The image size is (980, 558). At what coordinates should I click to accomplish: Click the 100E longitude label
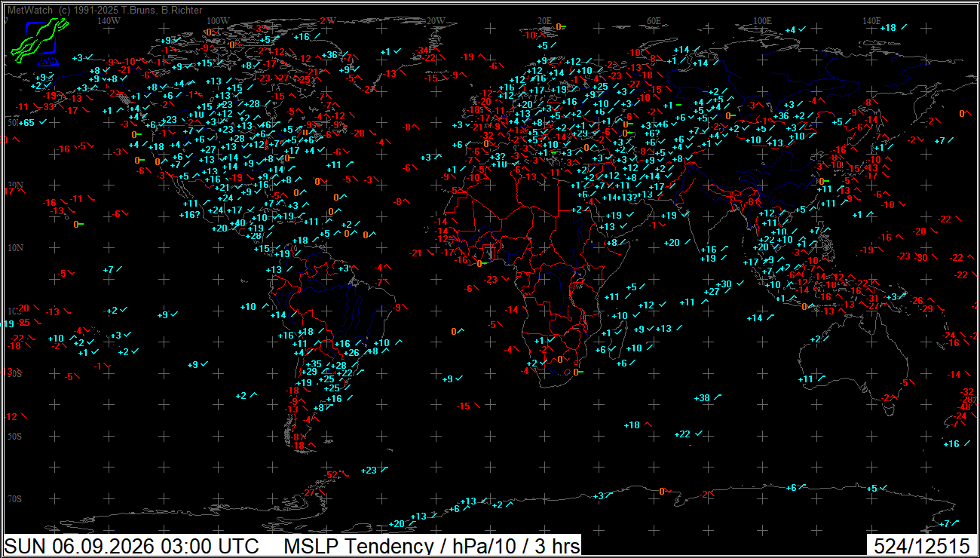point(762,20)
